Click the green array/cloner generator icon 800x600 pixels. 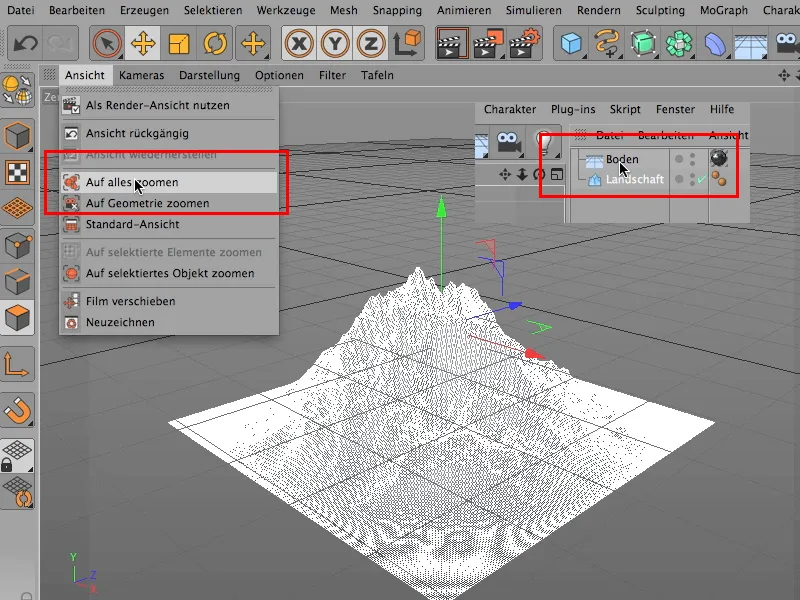679,43
